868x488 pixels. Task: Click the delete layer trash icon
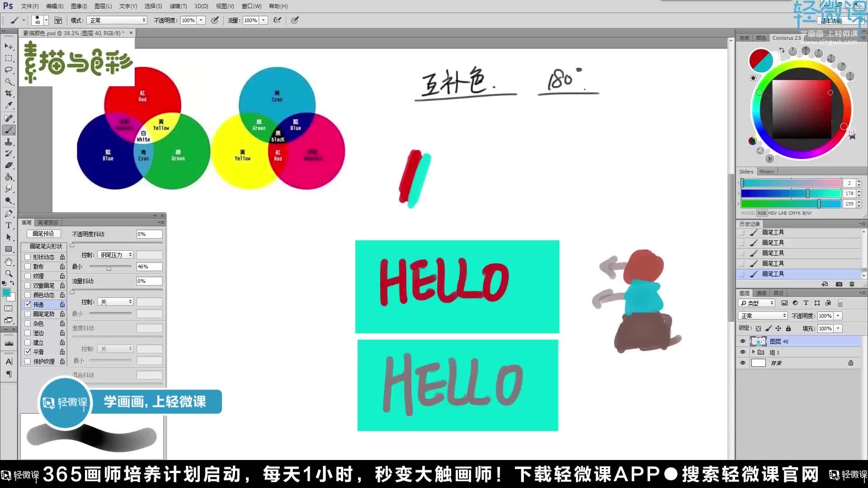click(x=852, y=284)
